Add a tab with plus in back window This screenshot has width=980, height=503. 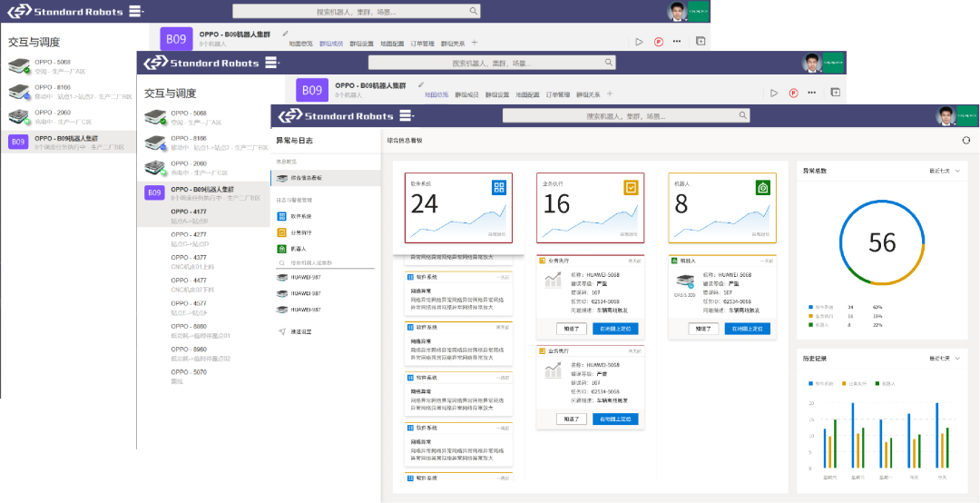(475, 43)
